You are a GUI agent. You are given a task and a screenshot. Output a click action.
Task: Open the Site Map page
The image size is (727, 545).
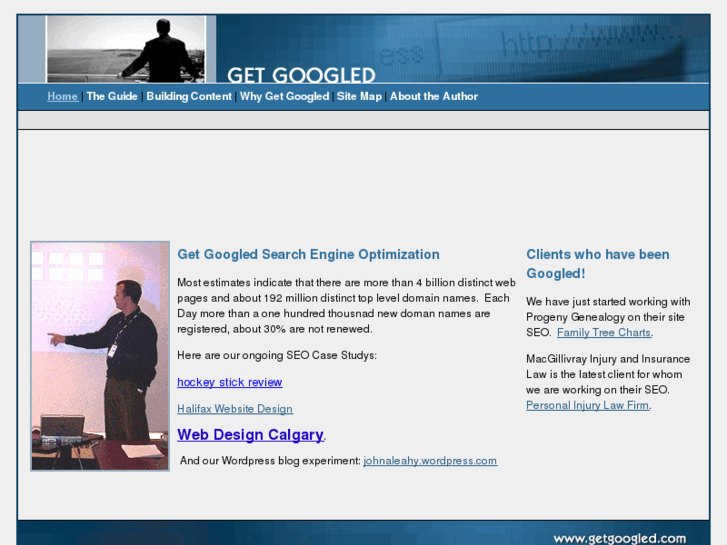coord(359,96)
